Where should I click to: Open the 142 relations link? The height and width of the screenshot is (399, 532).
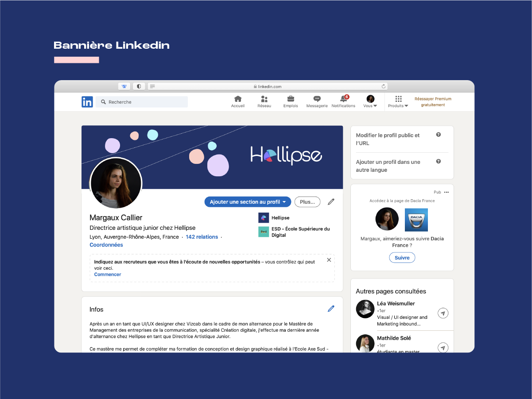point(202,237)
